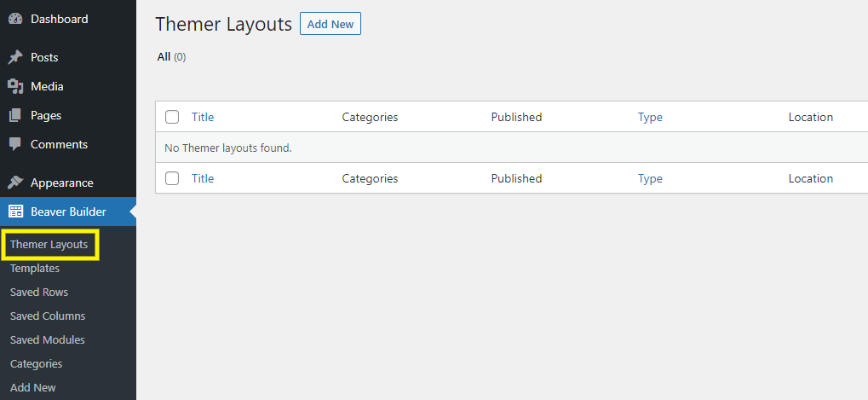The width and height of the screenshot is (868, 400).
Task: Sort by Type in table footer
Action: click(650, 178)
